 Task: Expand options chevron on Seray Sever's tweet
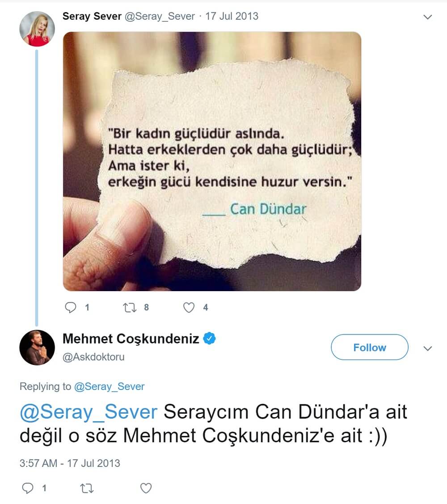point(427,17)
